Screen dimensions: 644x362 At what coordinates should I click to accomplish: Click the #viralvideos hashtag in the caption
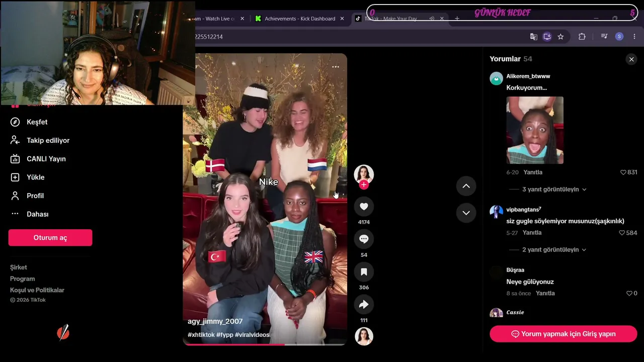click(252, 335)
